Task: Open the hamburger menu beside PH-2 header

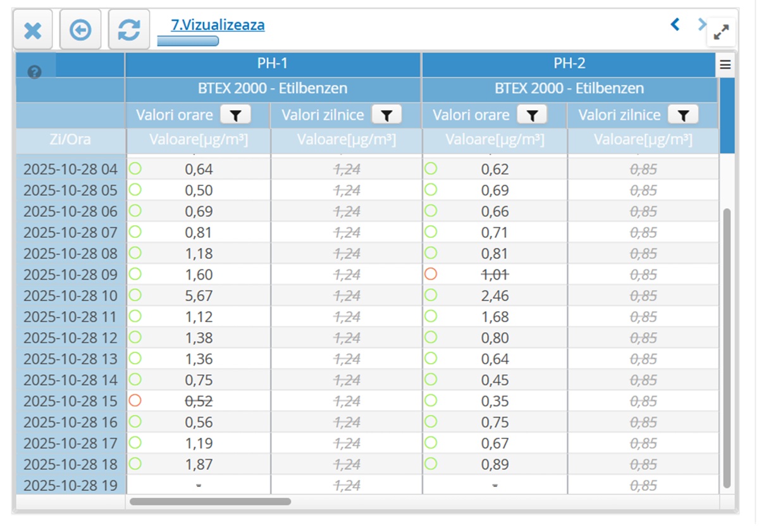Action: 725,65
